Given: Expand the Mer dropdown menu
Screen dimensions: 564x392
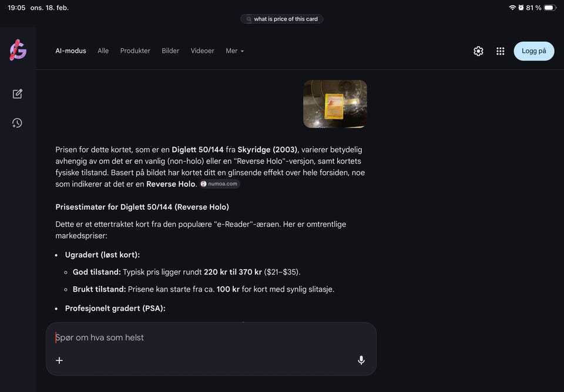Looking at the screenshot, I should click(234, 51).
